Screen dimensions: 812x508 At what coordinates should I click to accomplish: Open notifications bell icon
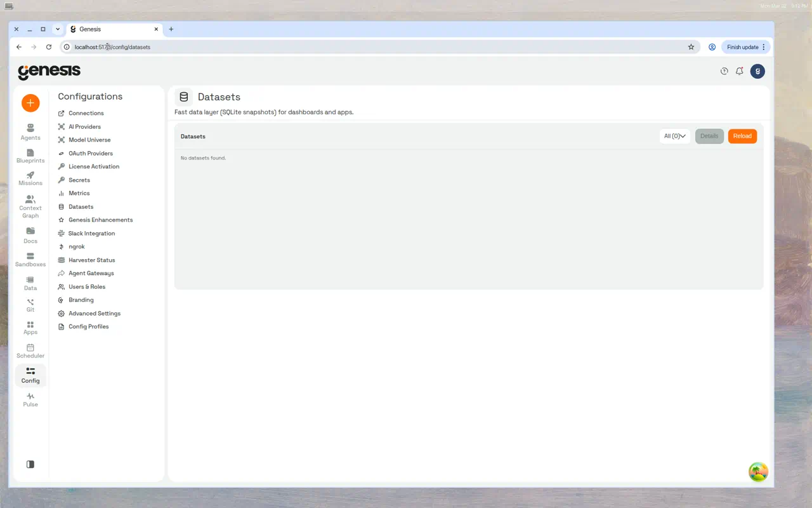coord(740,71)
